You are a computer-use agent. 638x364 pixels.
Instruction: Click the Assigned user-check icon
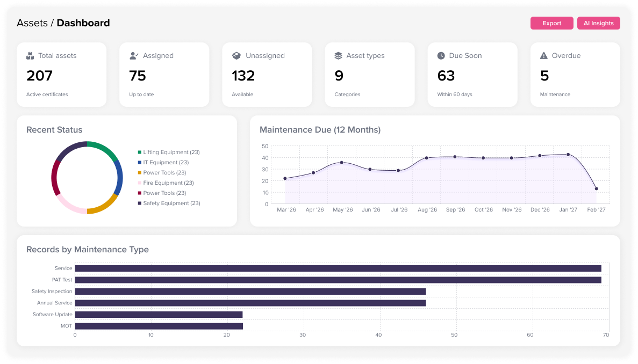[134, 56]
